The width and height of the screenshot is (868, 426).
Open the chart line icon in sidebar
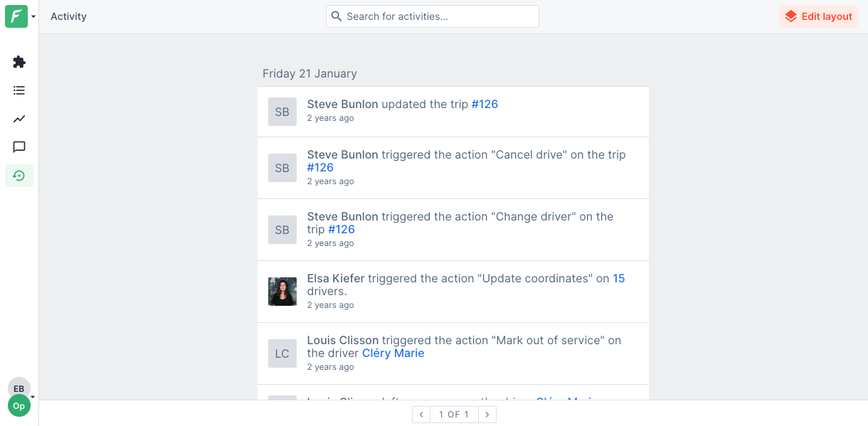[19, 119]
